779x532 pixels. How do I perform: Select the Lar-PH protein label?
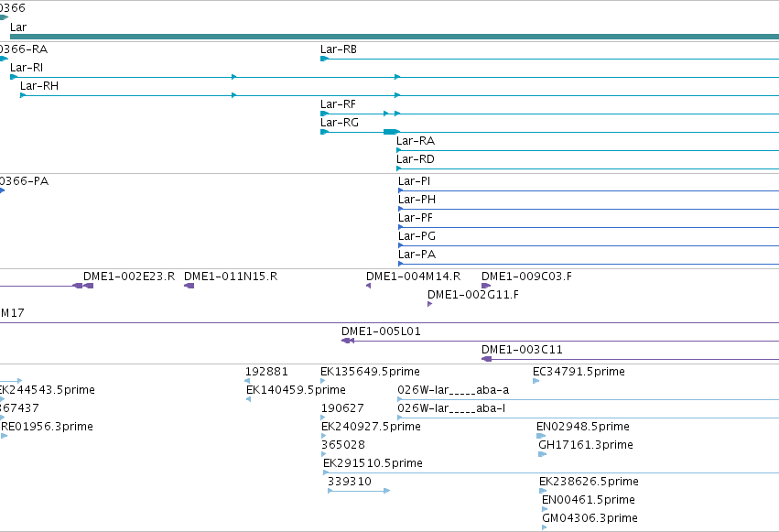[x=417, y=200]
